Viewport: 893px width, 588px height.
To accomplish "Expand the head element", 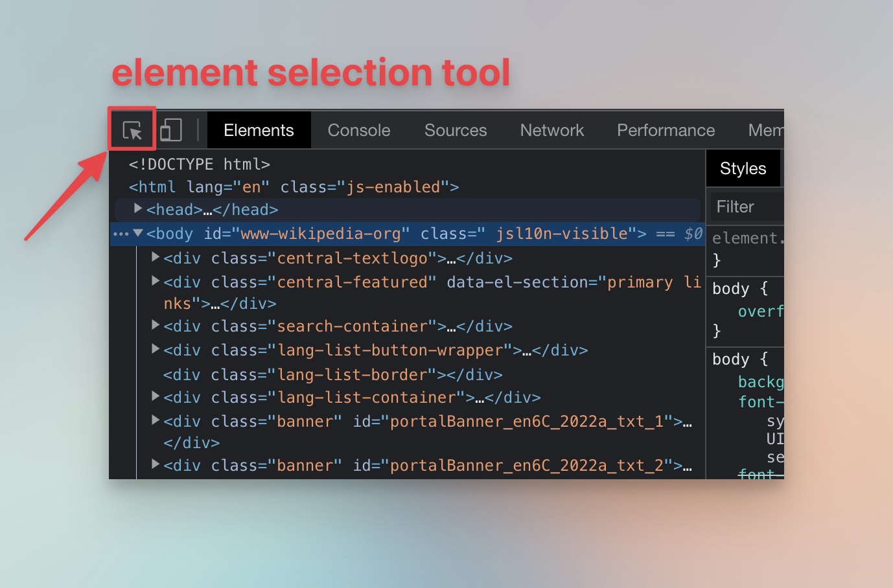I will coord(137,209).
